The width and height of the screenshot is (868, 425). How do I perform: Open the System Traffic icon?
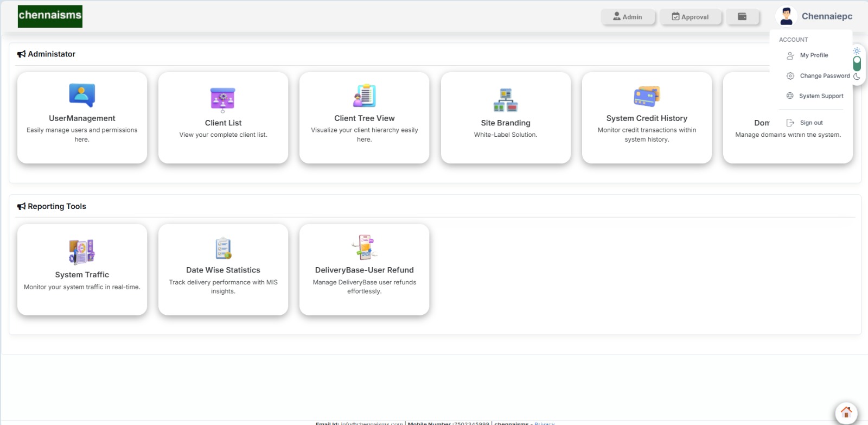click(x=82, y=251)
